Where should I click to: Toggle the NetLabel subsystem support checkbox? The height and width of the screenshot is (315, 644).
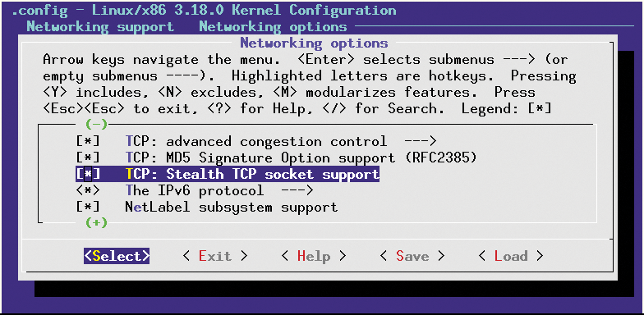(x=88, y=207)
